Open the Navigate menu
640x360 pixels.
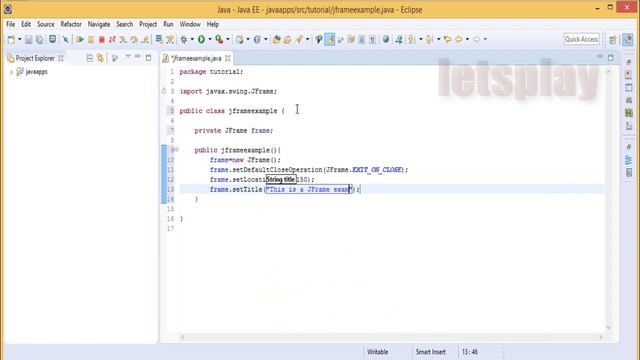point(99,24)
